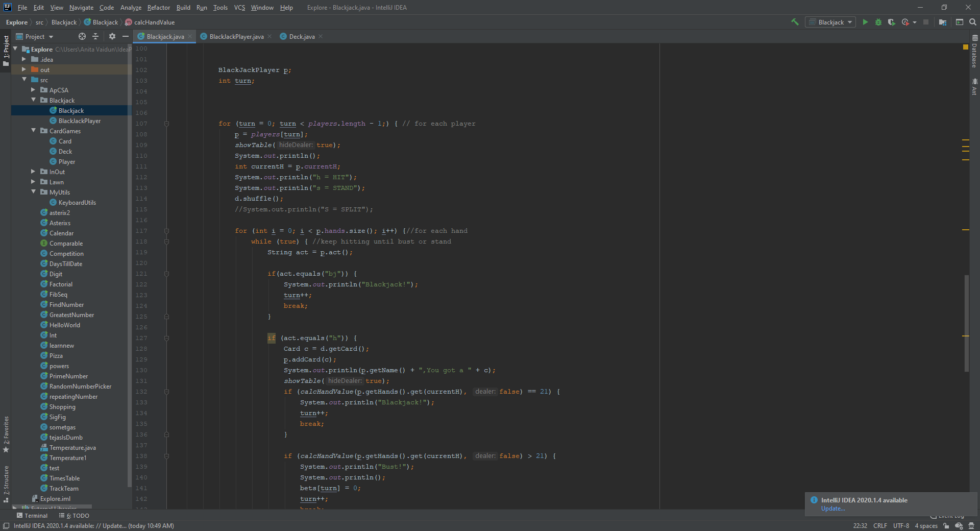Toggle the 1: Project tool window stripe

coord(6,50)
